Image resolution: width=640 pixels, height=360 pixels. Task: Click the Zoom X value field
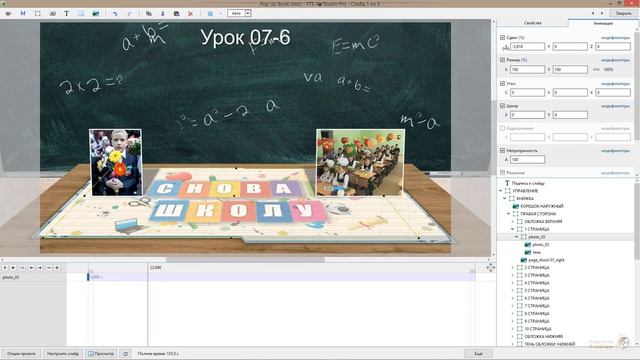pyautogui.click(x=527, y=69)
